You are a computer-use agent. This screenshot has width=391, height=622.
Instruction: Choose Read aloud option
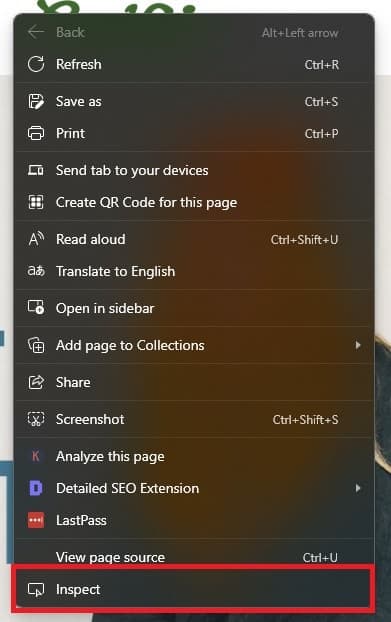[194, 239]
